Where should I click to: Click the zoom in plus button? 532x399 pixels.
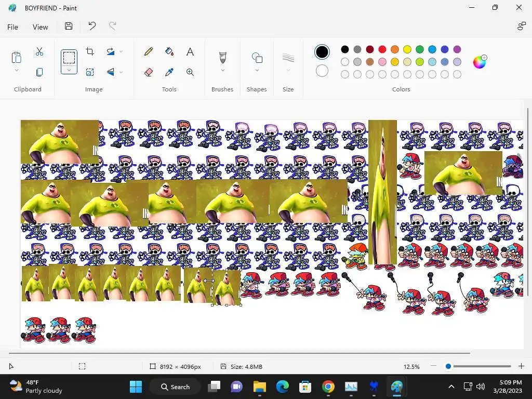click(x=521, y=366)
